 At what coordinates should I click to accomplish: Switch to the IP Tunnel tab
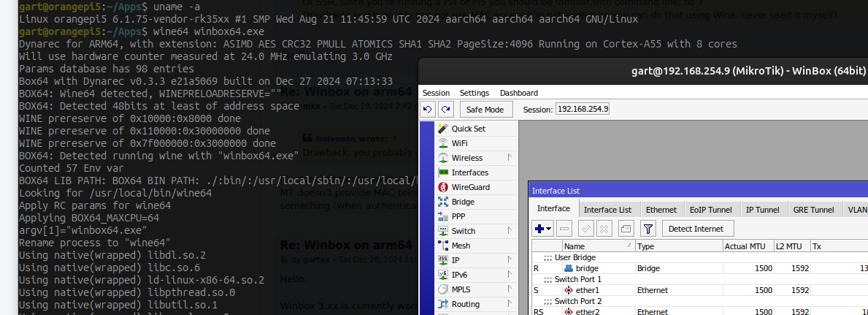click(762, 210)
